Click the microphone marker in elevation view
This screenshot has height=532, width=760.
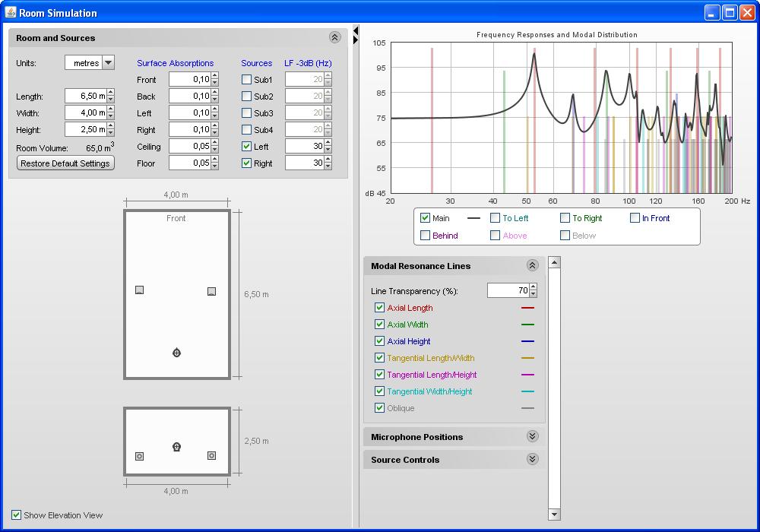click(x=176, y=447)
